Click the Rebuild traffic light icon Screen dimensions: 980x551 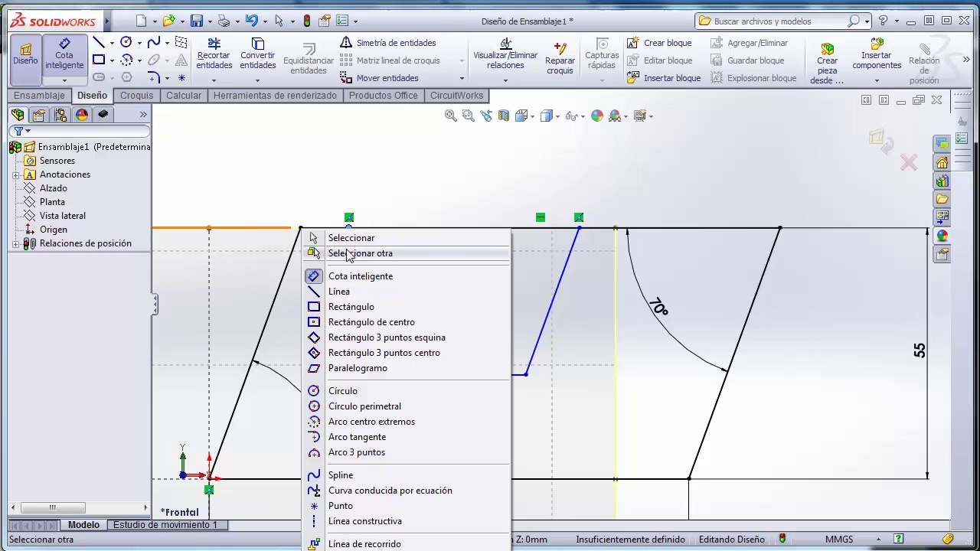307,21
